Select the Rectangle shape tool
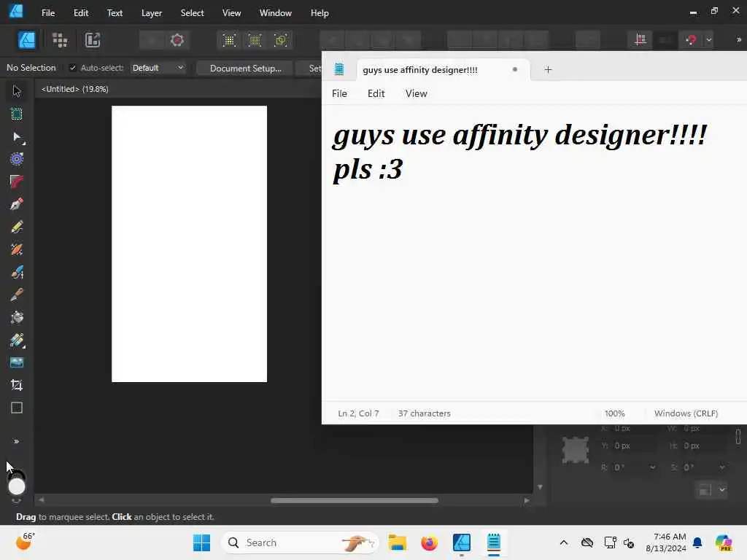This screenshot has width=747, height=560. 17,408
